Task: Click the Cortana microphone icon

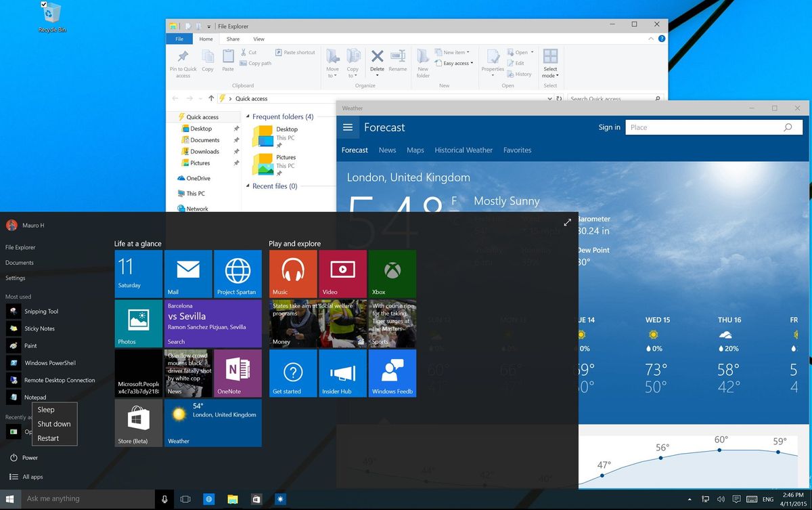Action: pyautogui.click(x=164, y=499)
